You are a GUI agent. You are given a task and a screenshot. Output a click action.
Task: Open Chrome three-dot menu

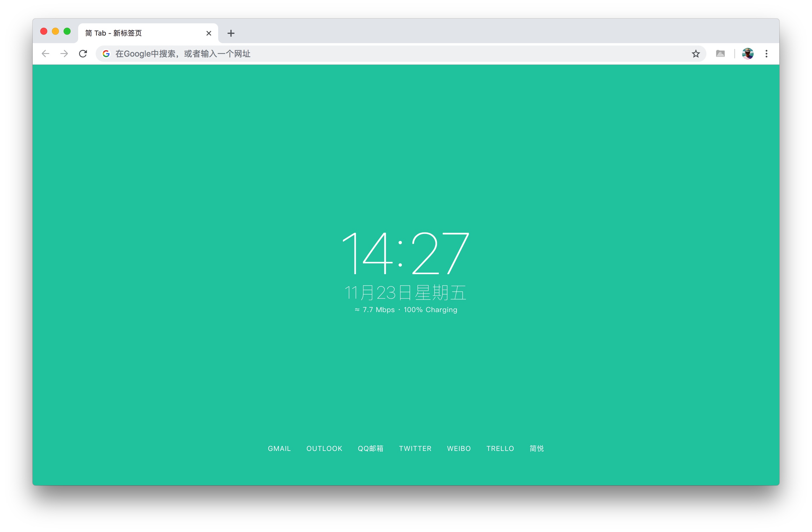(766, 54)
